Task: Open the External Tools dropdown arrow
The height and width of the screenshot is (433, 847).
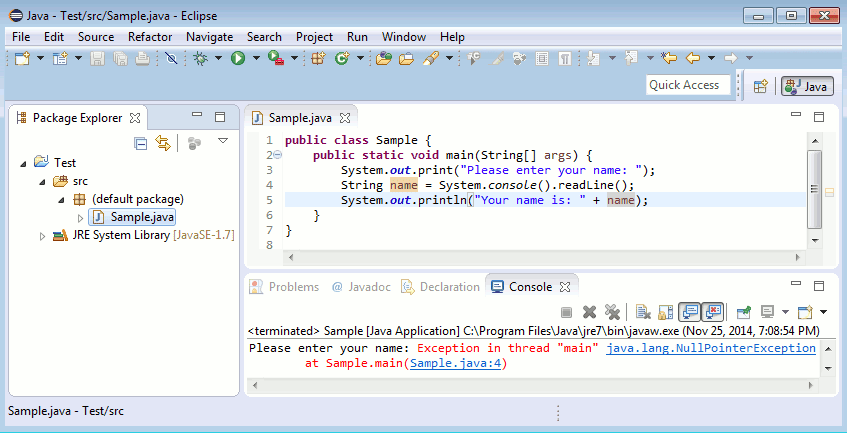Action: pyautogui.click(x=294, y=58)
